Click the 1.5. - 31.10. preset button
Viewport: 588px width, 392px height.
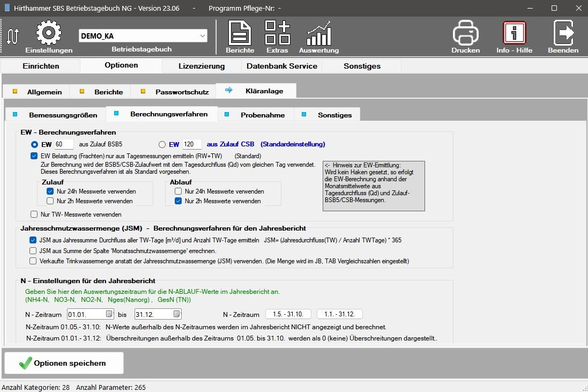click(288, 314)
